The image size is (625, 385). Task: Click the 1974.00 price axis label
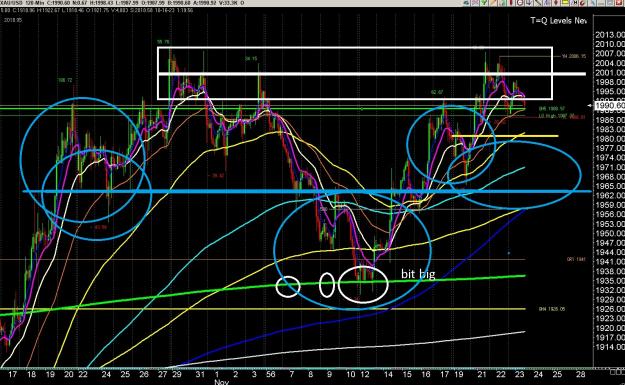pyautogui.click(x=610, y=157)
